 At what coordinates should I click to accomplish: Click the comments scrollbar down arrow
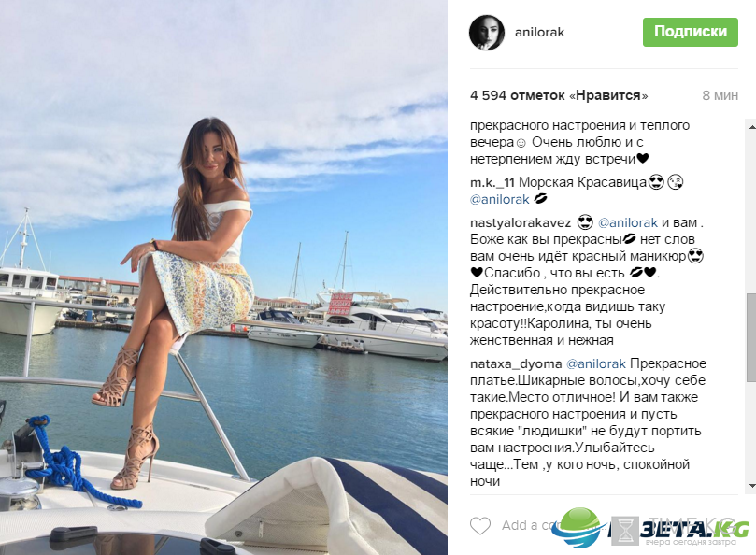click(x=751, y=486)
